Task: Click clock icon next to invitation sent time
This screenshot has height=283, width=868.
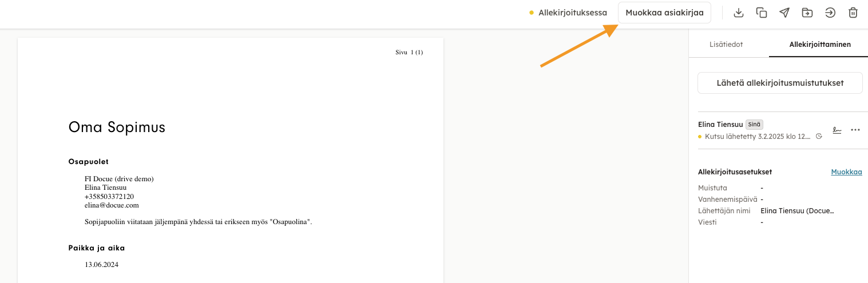Action: 819,137
